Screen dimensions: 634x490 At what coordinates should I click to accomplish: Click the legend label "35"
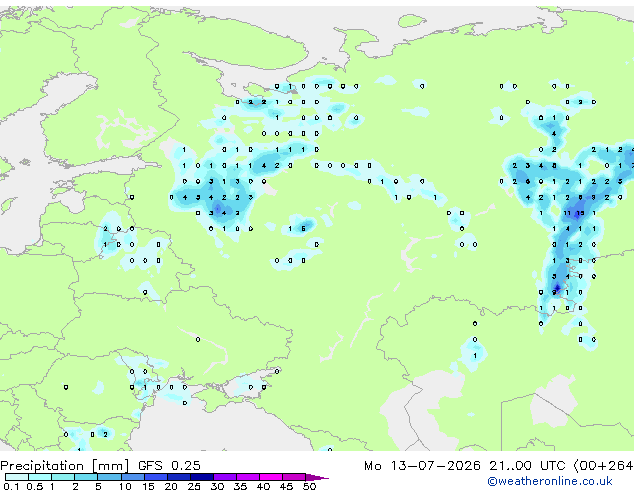click(240, 486)
